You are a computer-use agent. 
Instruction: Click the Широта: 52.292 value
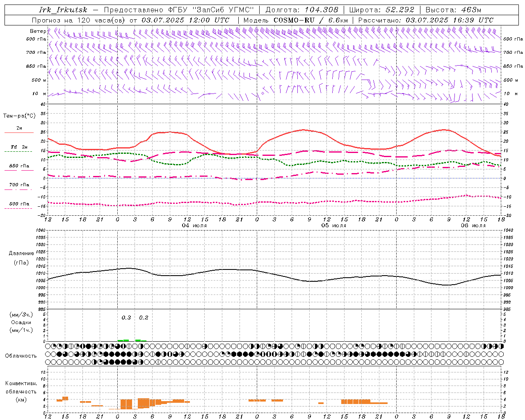(382, 10)
